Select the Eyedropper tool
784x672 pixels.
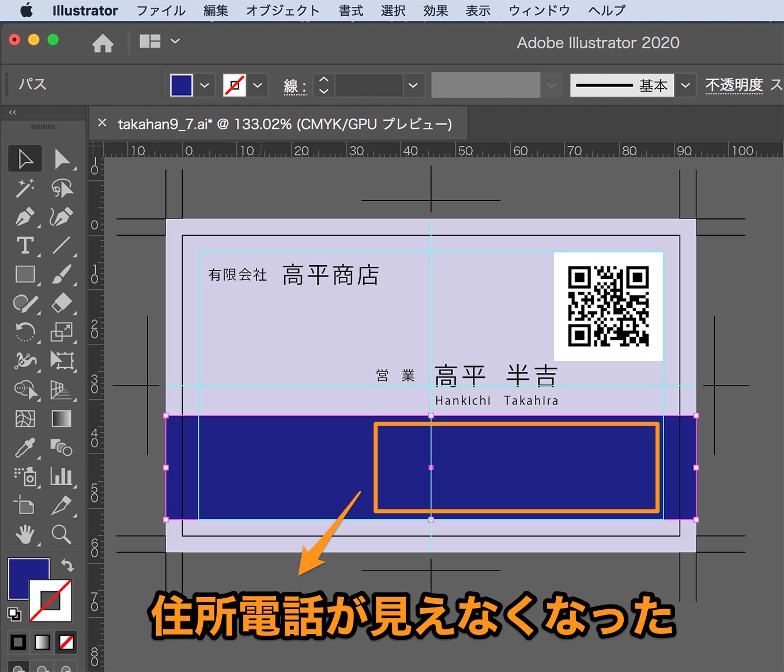pos(25,448)
